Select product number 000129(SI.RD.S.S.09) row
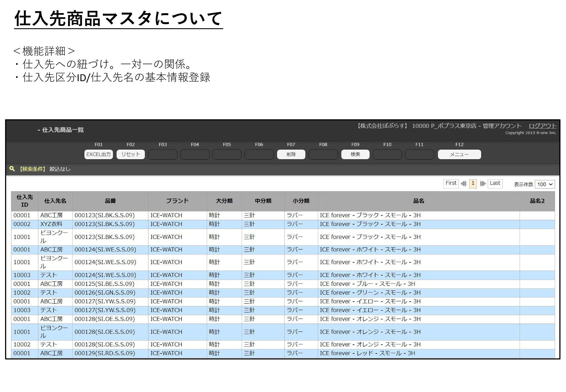Viewport: 566px width, 392px height. point(105,353)
